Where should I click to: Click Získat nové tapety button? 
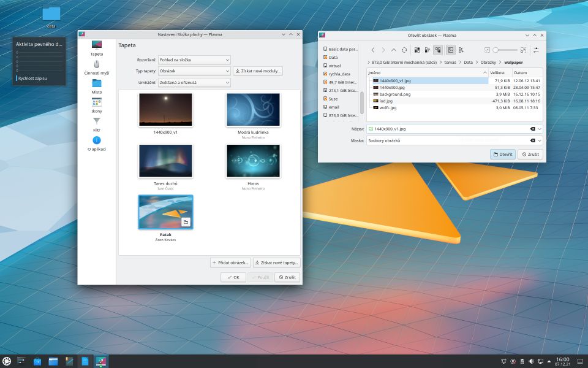click(277, 263)
